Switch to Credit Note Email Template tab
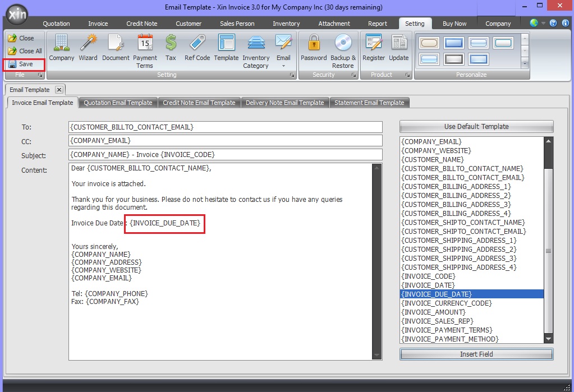Viewport: 574px width, 392px height. click(199, 103)
